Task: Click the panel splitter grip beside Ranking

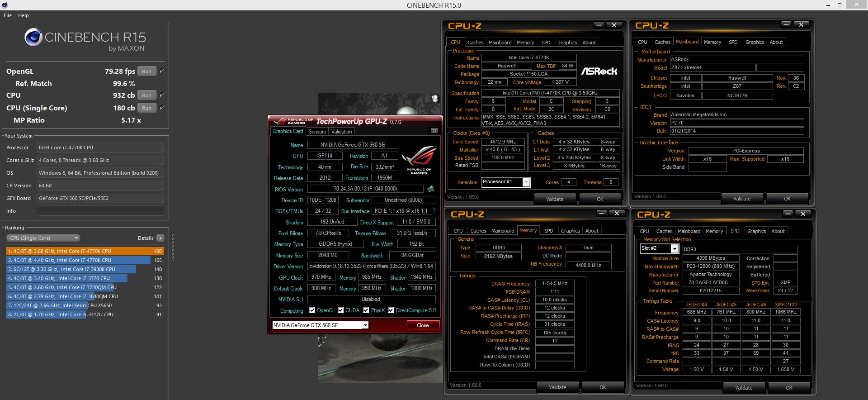Action: tap(173, 247)
